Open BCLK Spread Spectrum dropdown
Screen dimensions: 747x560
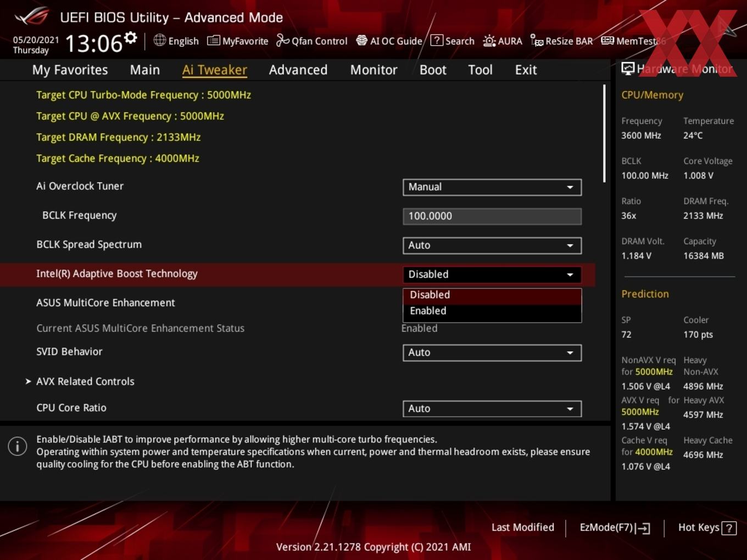click(492, 245)
